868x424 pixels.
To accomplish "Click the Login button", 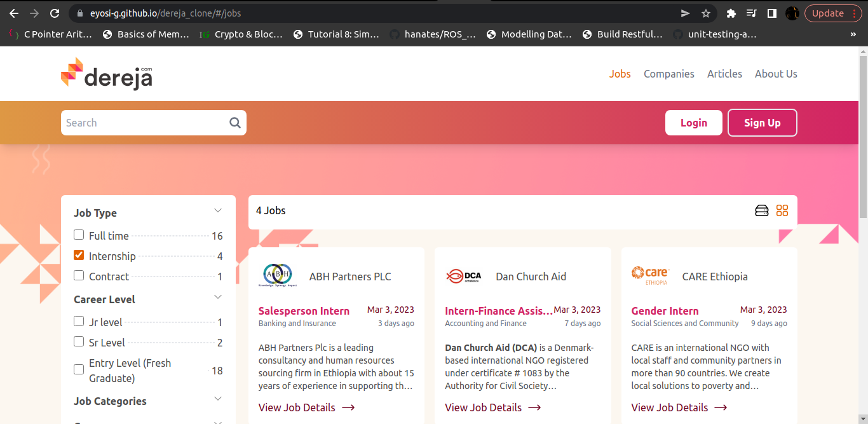I will pyautogui.click(x=693, y=123).
